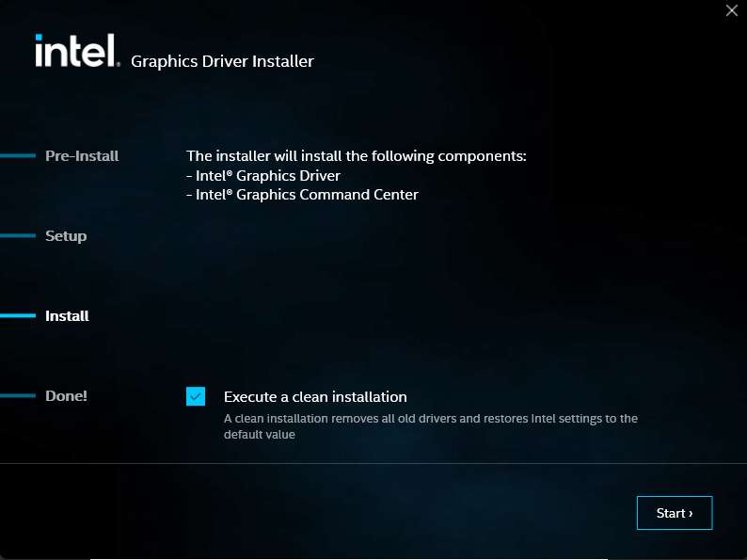747x560 pixels.
Task: Click the 'Execute a clean installation' label
Action: 315,397
